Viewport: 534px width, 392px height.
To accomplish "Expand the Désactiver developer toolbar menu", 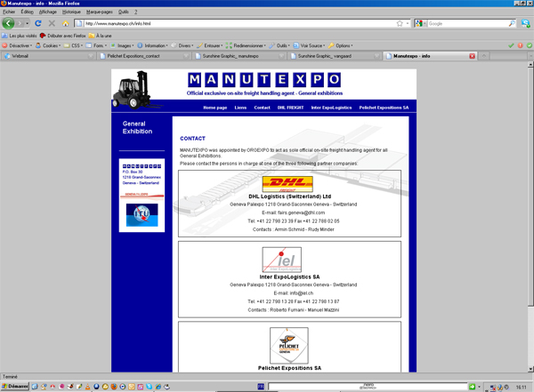I will [x=17, y=45].
